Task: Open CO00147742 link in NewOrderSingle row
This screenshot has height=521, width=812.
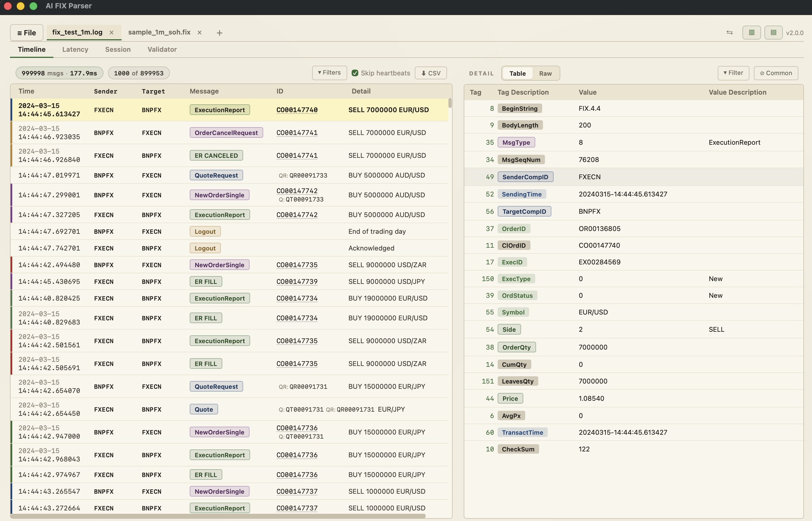Action: coord(297,191)
